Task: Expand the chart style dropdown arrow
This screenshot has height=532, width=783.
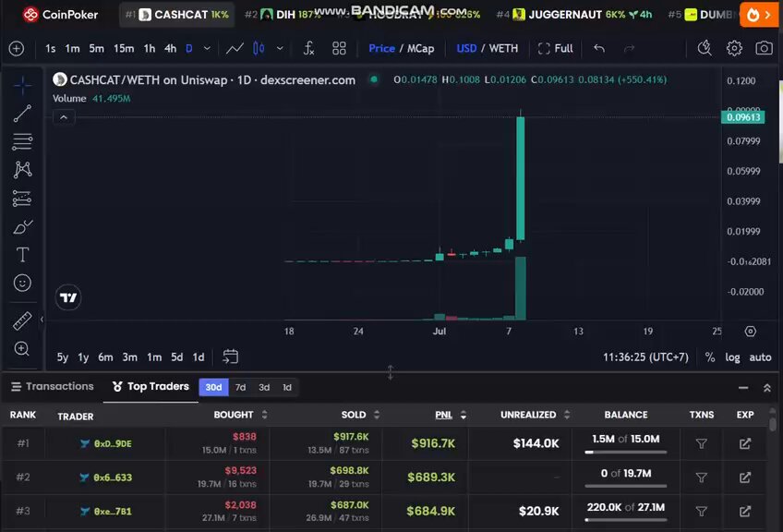Action: click(x=280, y=48)
